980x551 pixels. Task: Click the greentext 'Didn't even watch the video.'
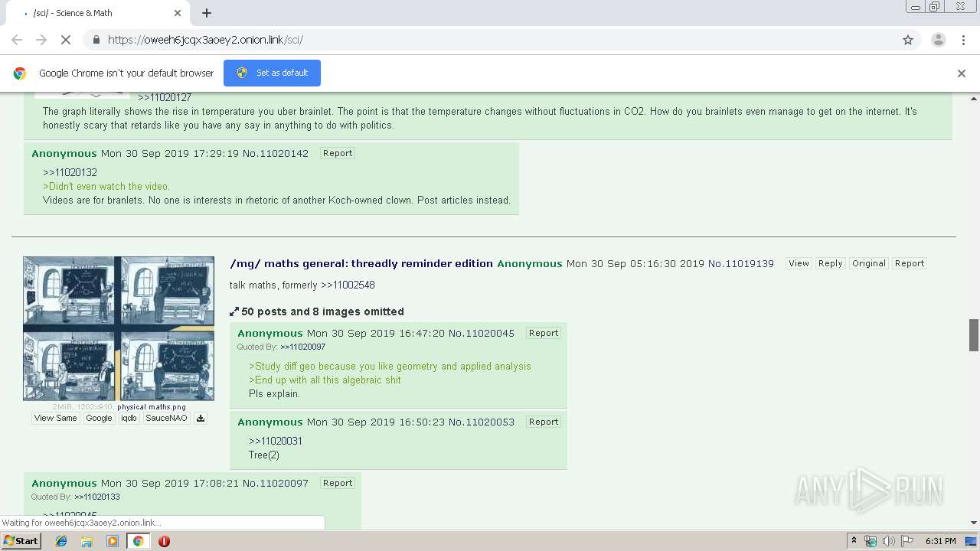[x=106, y=186]
